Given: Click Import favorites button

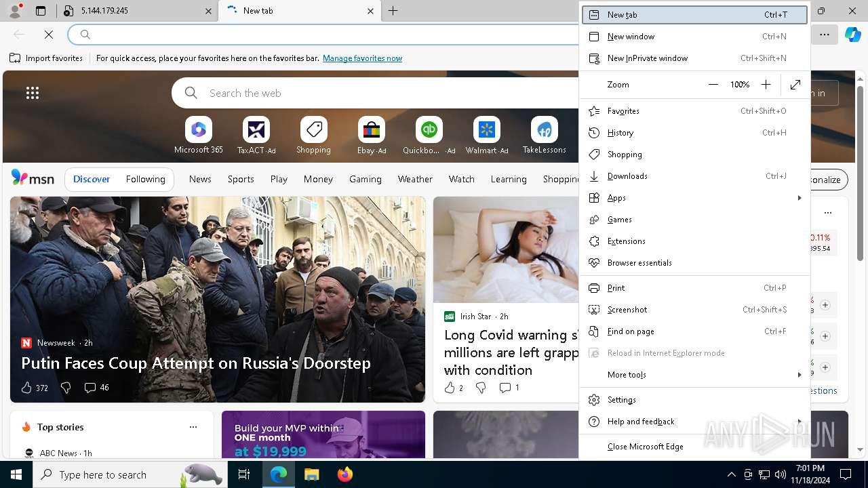Looking at the screenshot, I should 46,58.
